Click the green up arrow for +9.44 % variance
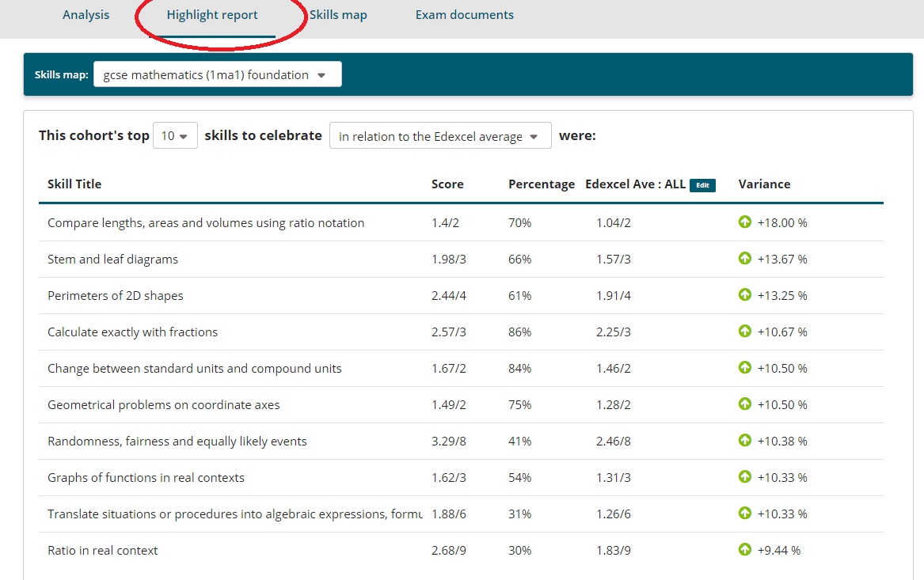Viewport: 924px width, 580px height. pos(745,549)
